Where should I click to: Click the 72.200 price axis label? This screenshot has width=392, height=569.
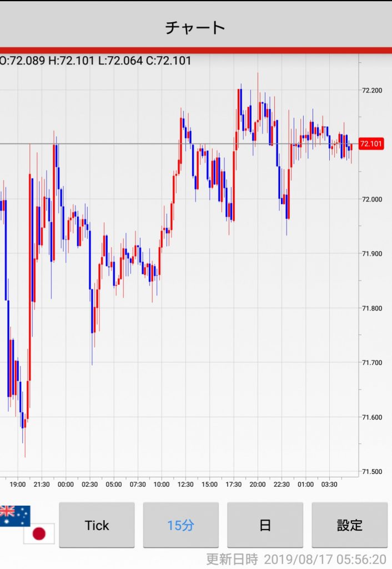pyautogui.click(x=371, y=90)
